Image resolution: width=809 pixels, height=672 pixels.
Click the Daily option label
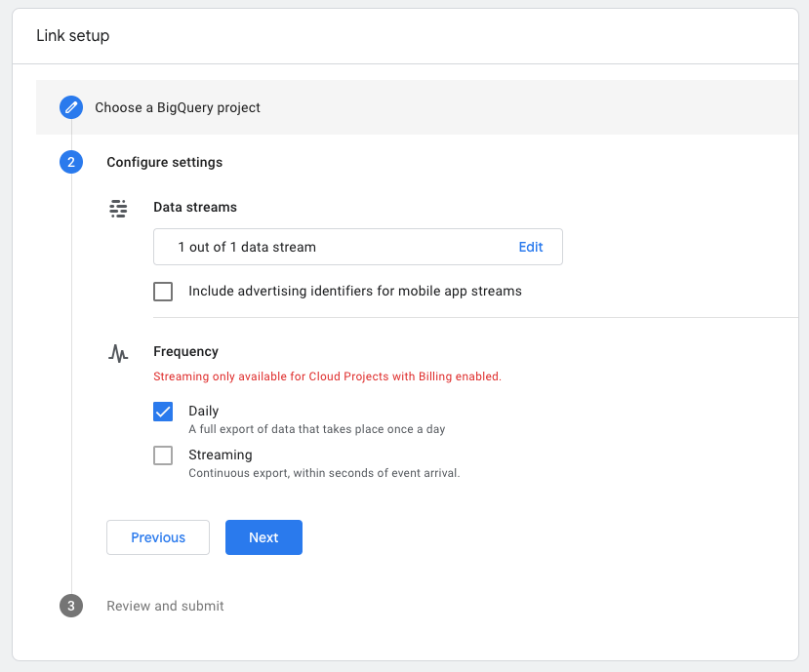coord(204,411)
